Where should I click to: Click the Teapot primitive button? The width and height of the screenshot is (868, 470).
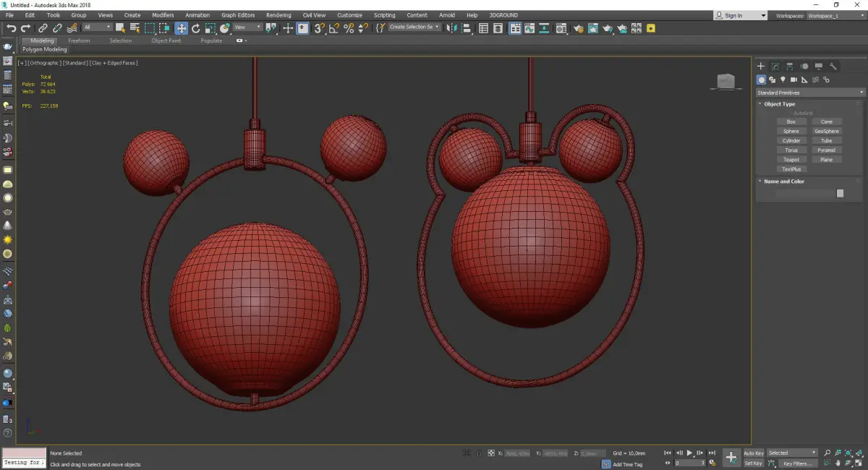tap(791, 160)
